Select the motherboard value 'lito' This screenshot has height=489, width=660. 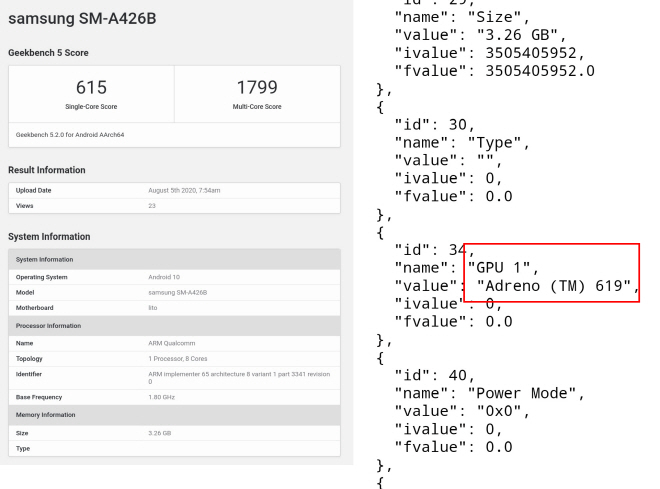pos(152,308)
